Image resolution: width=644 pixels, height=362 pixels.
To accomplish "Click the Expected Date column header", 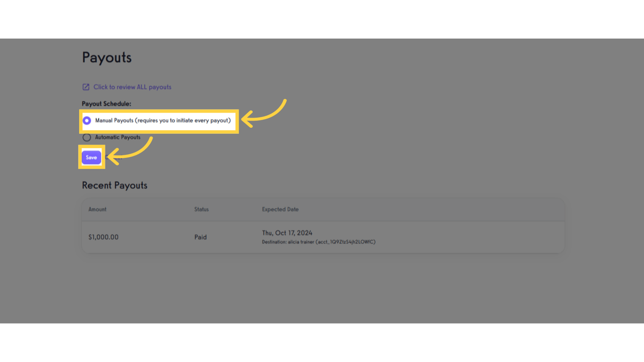I will pyautogui.click(x=280, y=209).
